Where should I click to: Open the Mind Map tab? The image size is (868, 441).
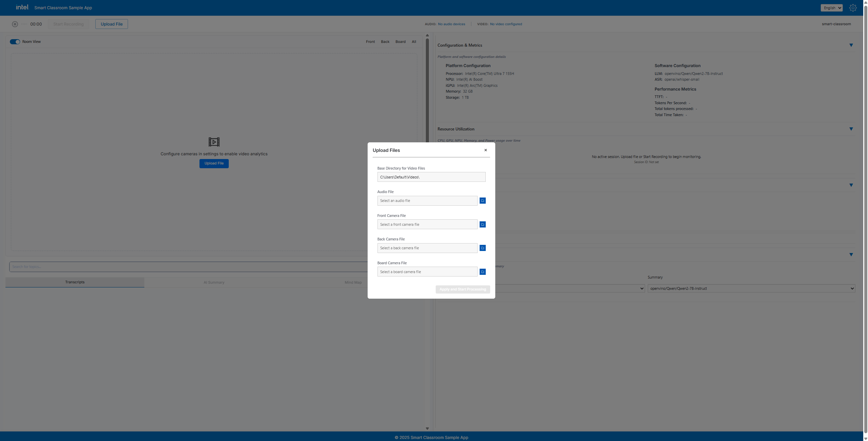(x=353, y=282)
